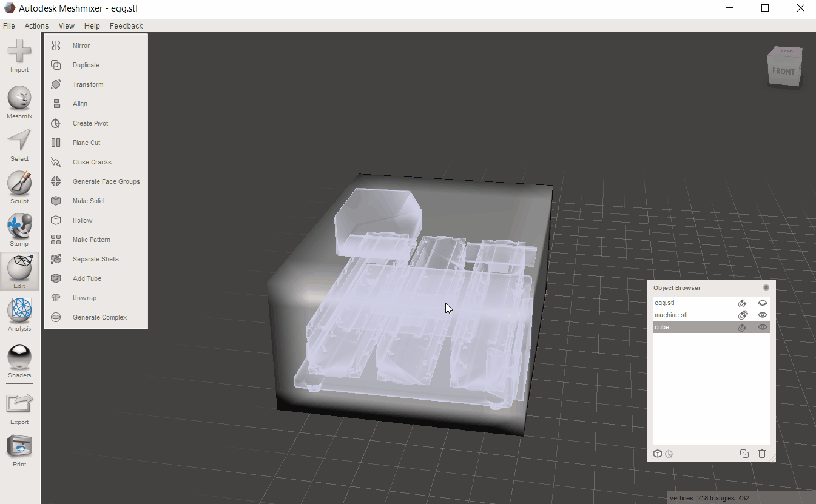Viewport: 816px width, 504px height.
Task: Toggle the cube object's eye icon
Action: (763, 327)
